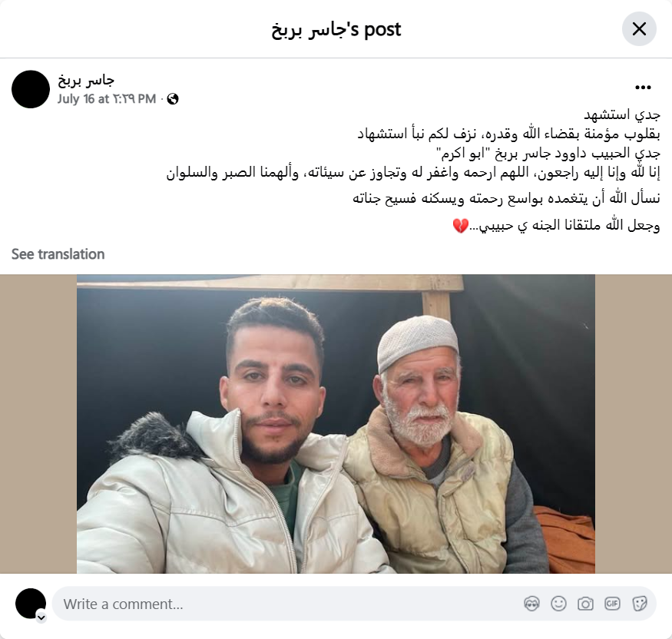Add a GIF to the comment
The height and width of the screenshot is (639, 672).
coord(612,604)
